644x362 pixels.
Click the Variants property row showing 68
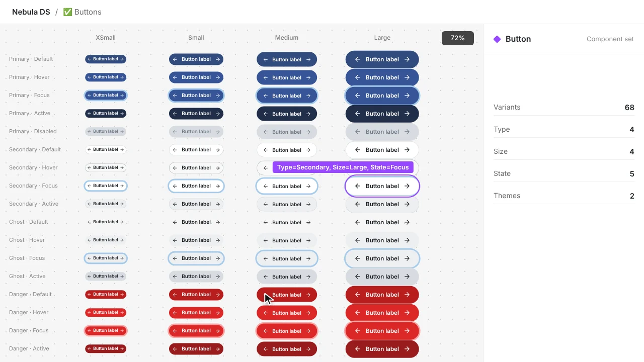(564, 107)
